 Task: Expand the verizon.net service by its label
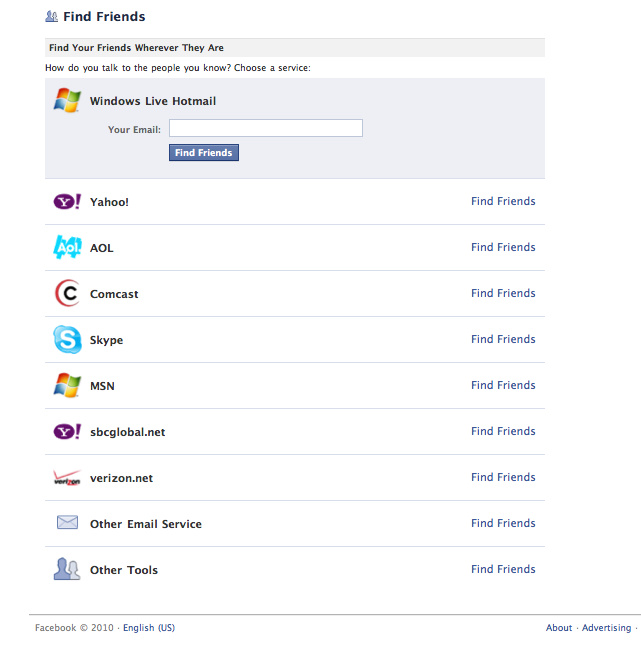(x=121, y=478)
